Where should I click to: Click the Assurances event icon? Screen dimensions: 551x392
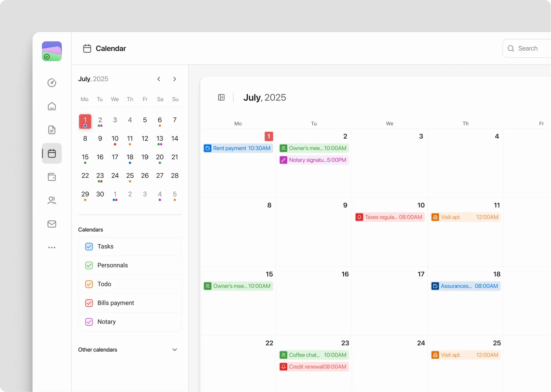[x=435, y=286]
